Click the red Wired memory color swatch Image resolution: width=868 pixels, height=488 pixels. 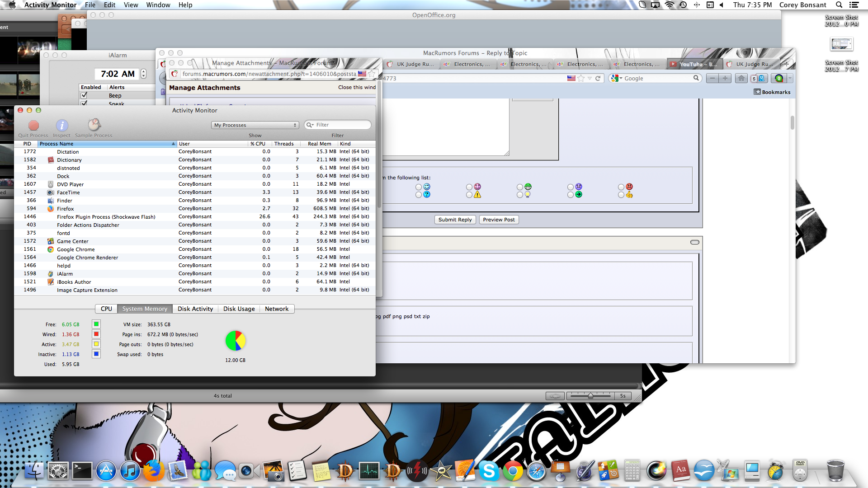click(x=96, y=334)
